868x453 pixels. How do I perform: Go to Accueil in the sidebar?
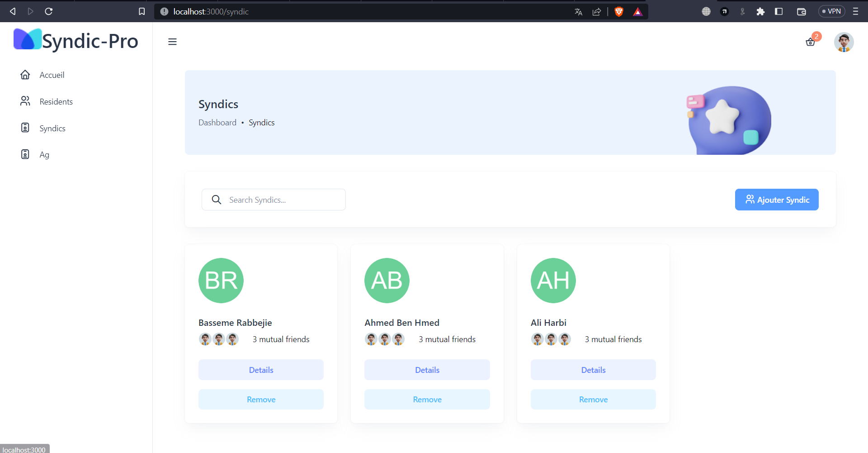click(x=52, y=75)
